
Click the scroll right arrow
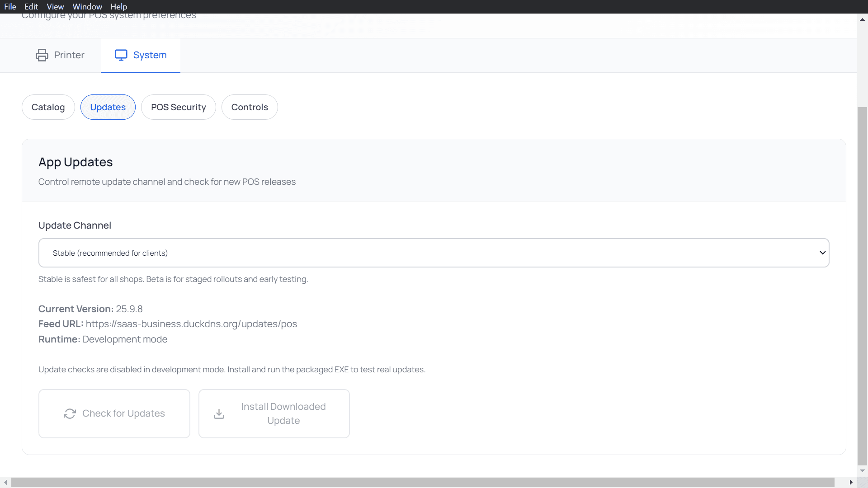point(851,483)
